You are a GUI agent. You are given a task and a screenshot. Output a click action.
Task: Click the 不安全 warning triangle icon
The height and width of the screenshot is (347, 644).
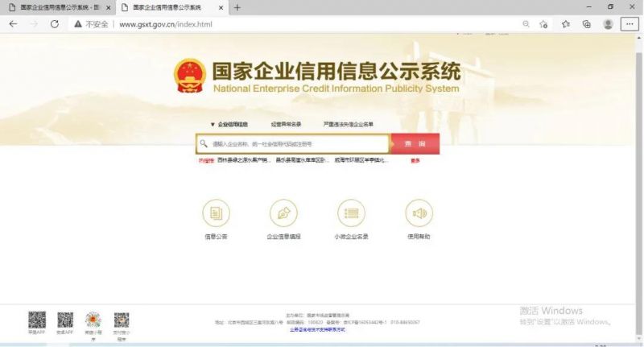(77, 24)
